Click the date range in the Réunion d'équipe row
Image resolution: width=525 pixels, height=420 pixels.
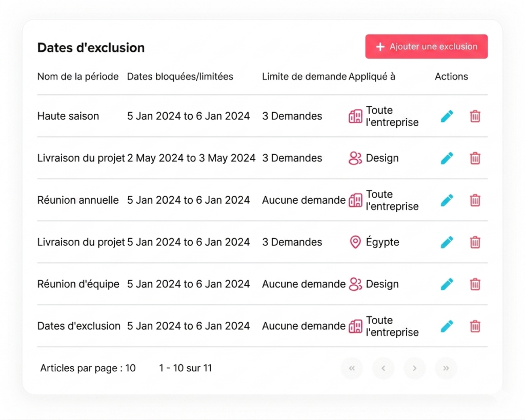(x=189, y=284)
